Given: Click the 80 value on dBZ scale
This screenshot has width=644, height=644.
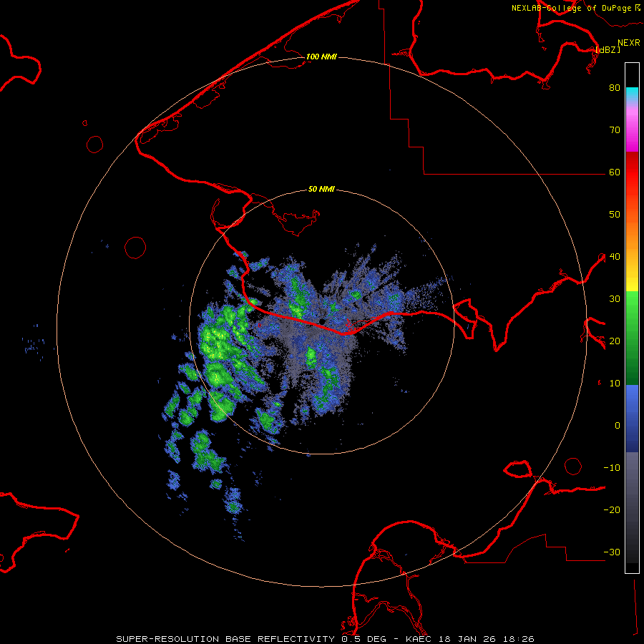Looking at the screenshot, I should [615, 88].
